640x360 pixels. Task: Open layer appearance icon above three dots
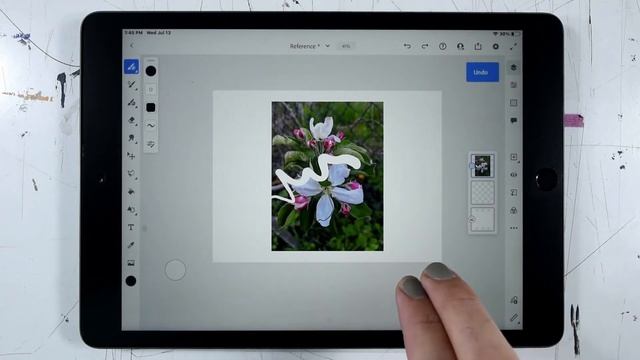pos(514,210)
